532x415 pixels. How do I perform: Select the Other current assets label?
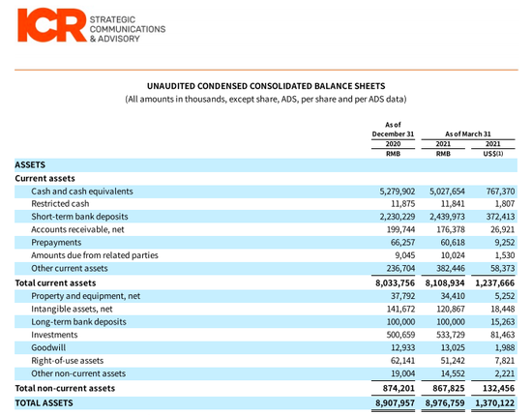[70, 268]
